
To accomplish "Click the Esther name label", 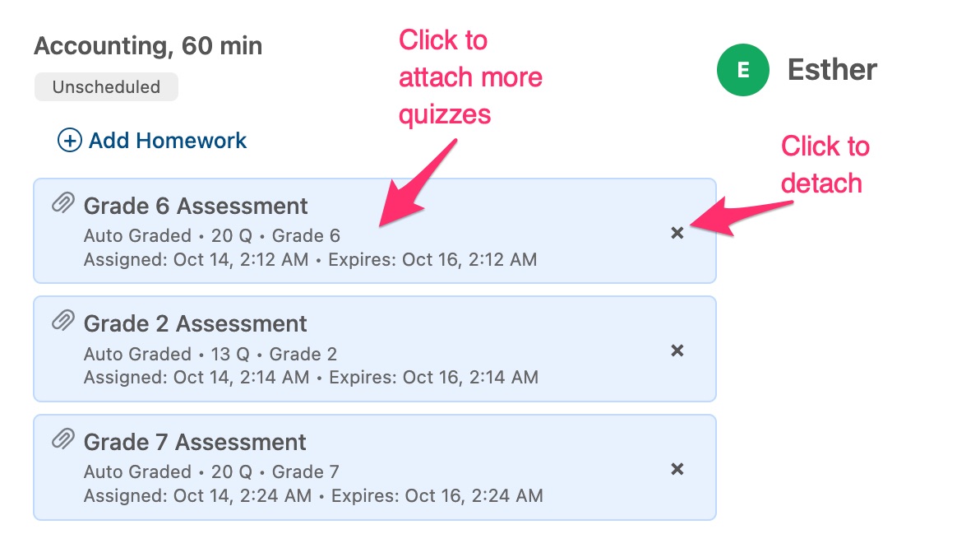I will 833,70.
